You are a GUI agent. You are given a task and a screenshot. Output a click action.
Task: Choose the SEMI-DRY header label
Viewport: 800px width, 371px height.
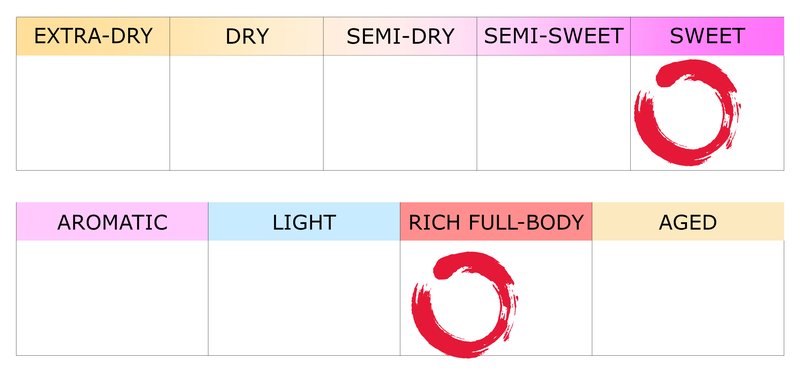coord(400,36)
